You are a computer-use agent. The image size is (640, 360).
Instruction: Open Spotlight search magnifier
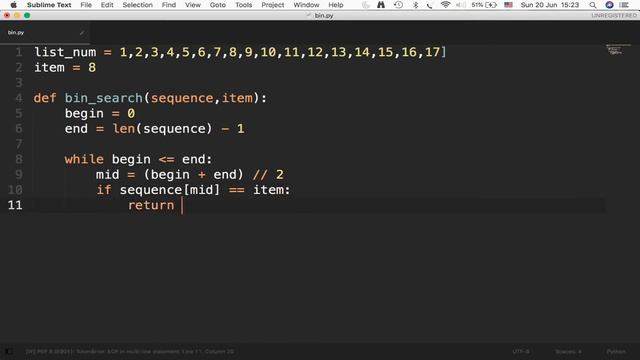593,5
